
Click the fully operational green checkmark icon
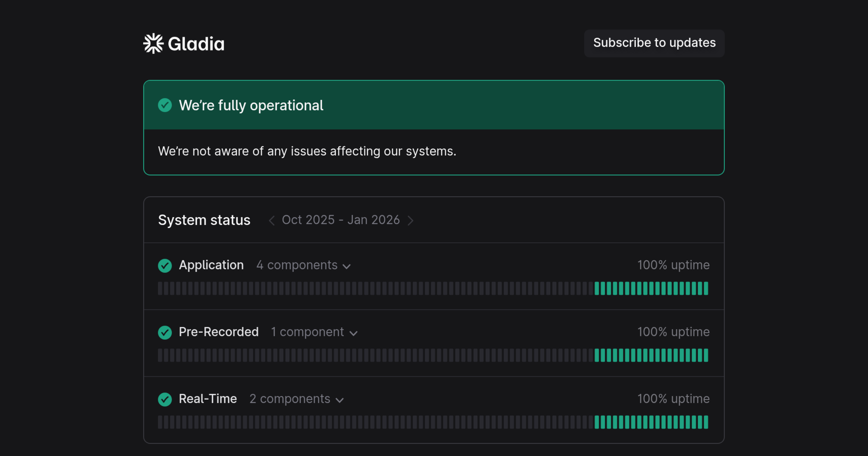165,105
